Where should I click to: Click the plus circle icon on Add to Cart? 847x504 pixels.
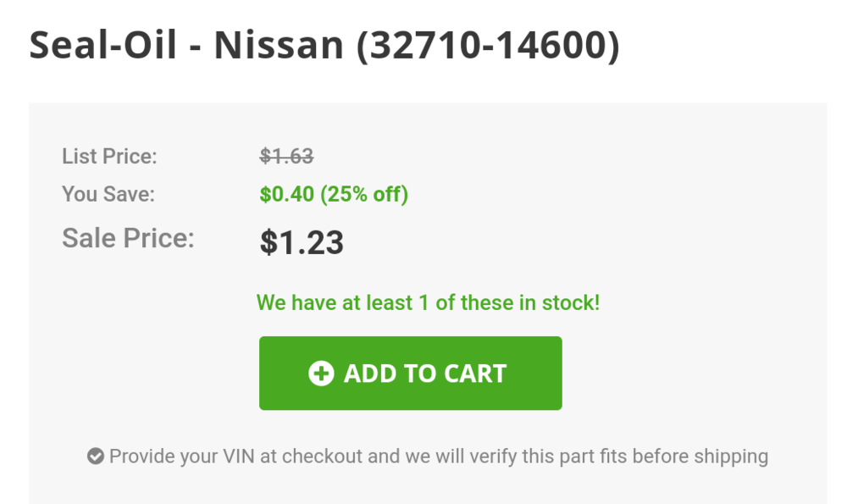tap(321, 374)
